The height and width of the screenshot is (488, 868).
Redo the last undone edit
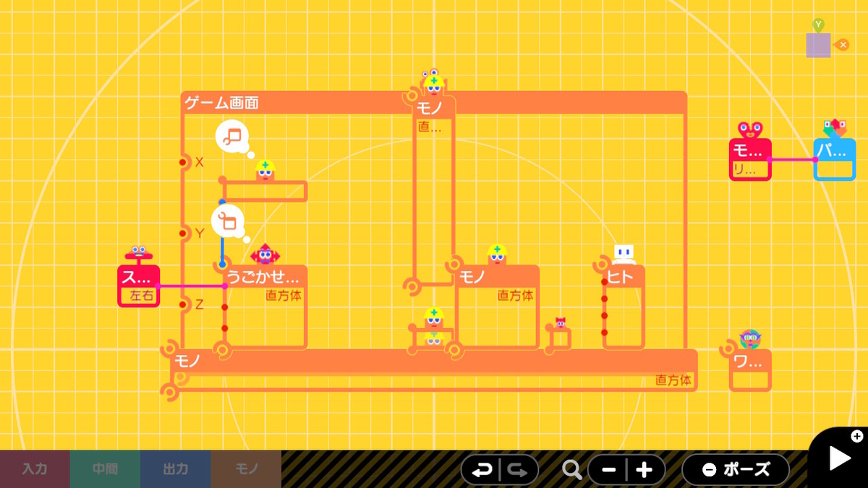click(x=518, y=470)
